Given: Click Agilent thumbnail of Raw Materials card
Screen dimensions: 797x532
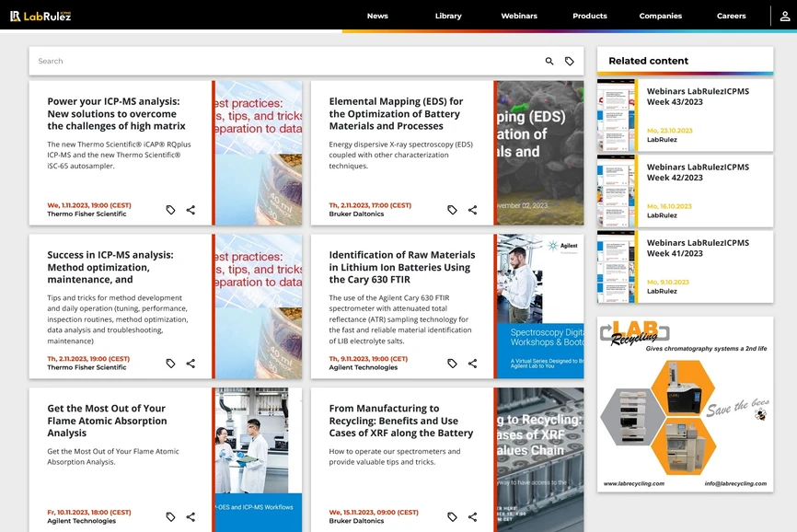Looking at the screenshot, I should (540, 306).
